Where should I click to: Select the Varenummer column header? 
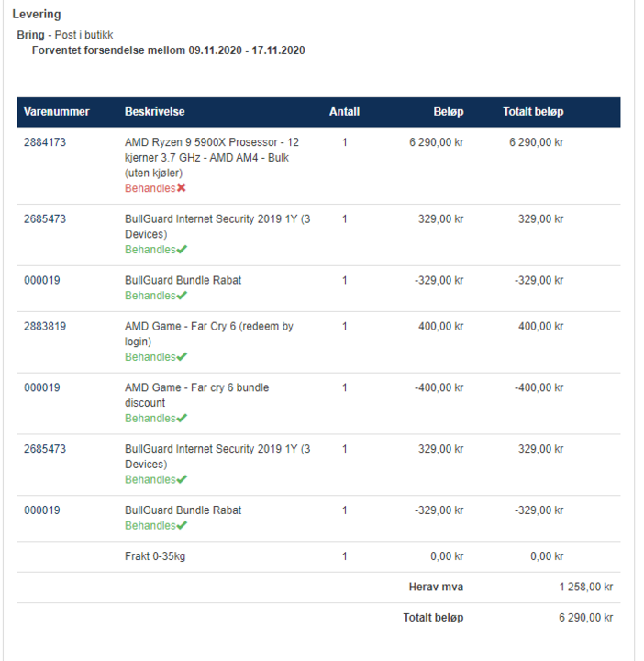pyautogui.click(x=57, y=112)
